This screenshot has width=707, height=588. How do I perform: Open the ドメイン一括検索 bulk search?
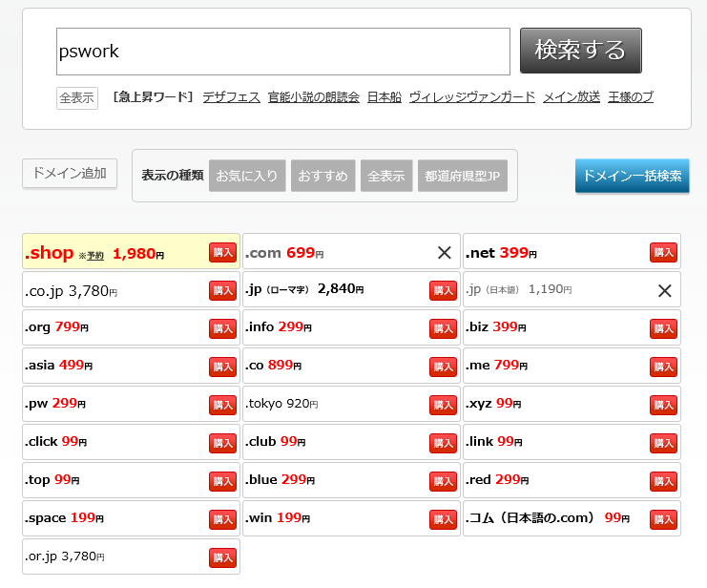pos(632,176)
